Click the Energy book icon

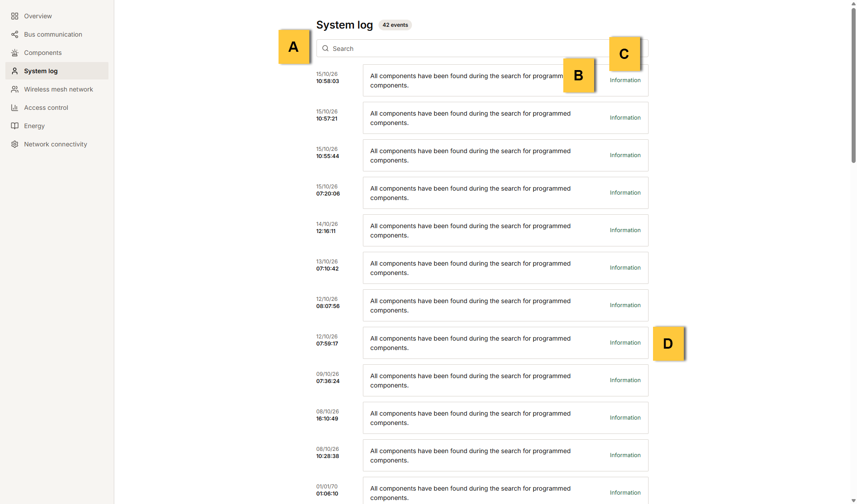click(x=15, y=126)
